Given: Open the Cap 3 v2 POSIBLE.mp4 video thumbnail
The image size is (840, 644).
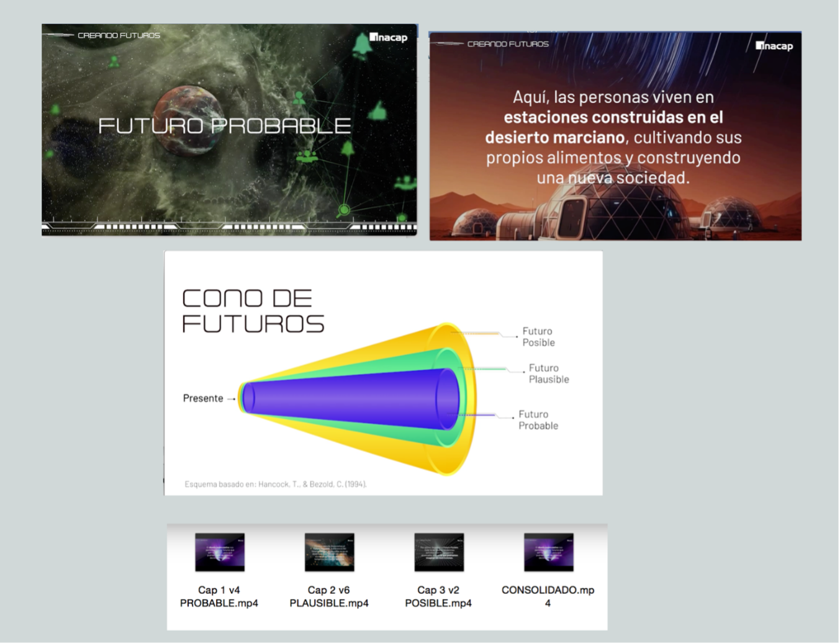Looking at the screenshot, I should tap(438, 552).
